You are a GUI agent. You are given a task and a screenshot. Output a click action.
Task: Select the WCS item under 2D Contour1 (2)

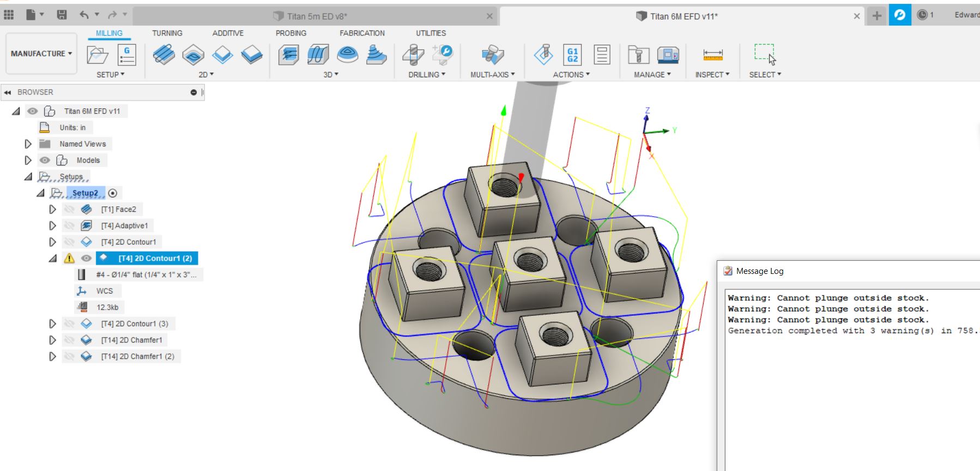coord(105,291)
